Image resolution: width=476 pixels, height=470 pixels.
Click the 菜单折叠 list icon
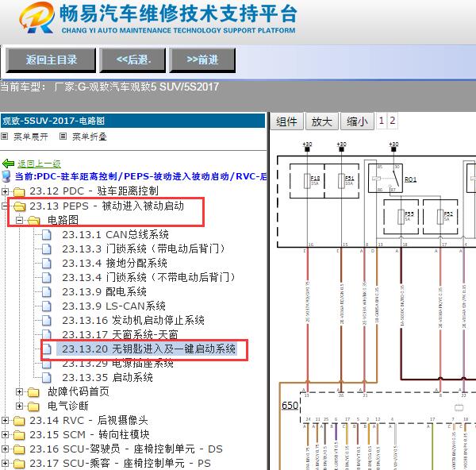[63, 137]
